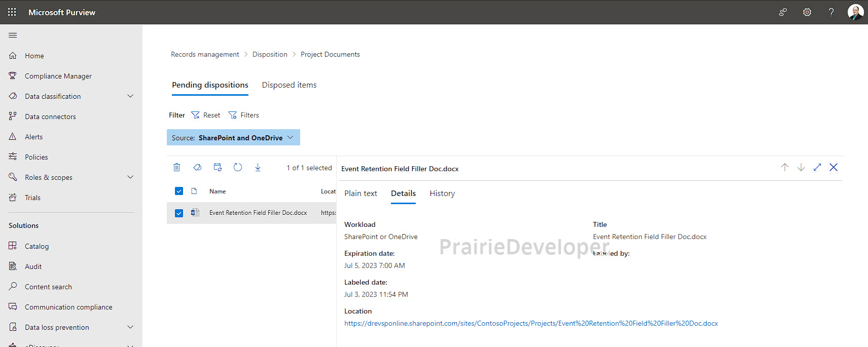Refresh the pending dispositions list
The width and height of the screenshot is (868, 347).
238,167
